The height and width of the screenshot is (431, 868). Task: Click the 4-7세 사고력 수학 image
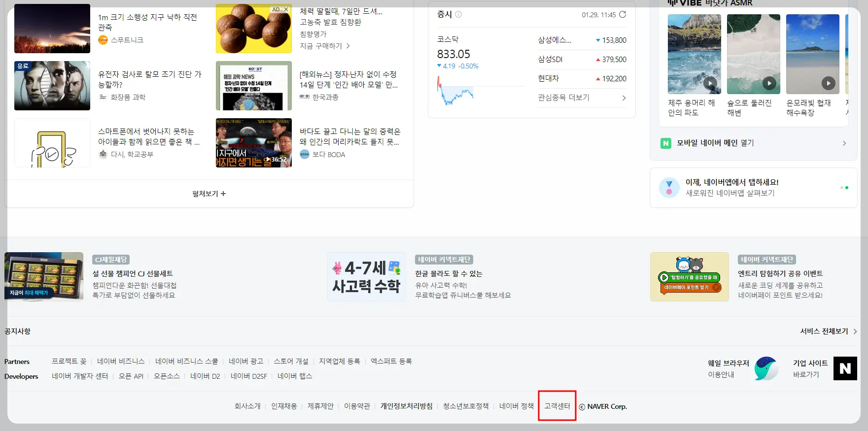point(367,277)
